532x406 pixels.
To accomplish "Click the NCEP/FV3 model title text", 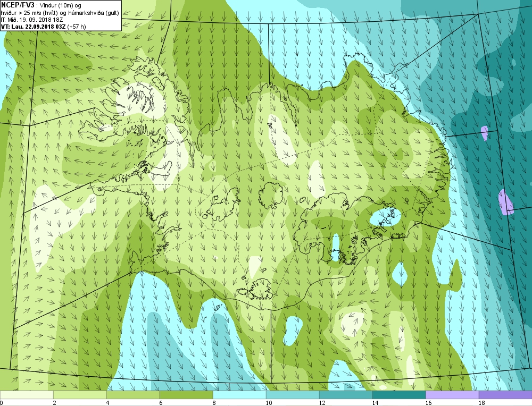I will [18, 5].
